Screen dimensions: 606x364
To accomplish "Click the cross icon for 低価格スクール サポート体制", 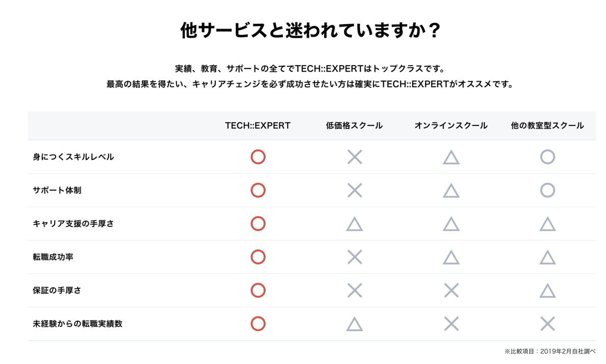I will (x=355, y=190).
